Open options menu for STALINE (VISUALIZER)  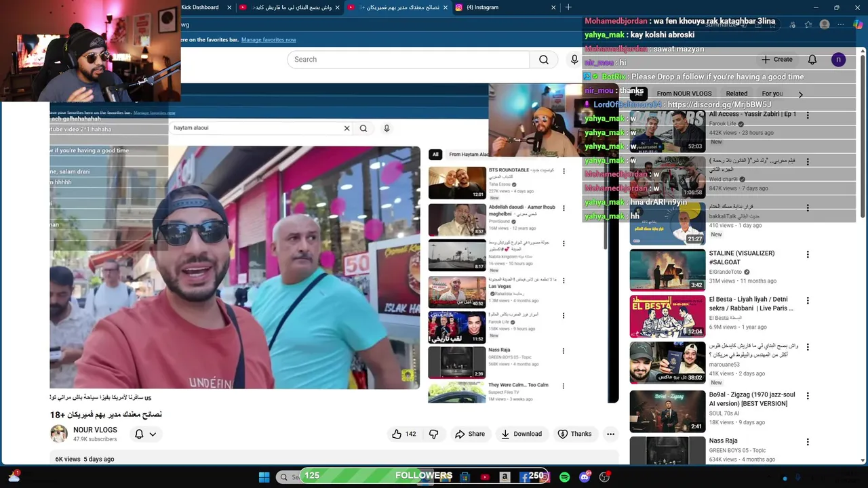808,254
